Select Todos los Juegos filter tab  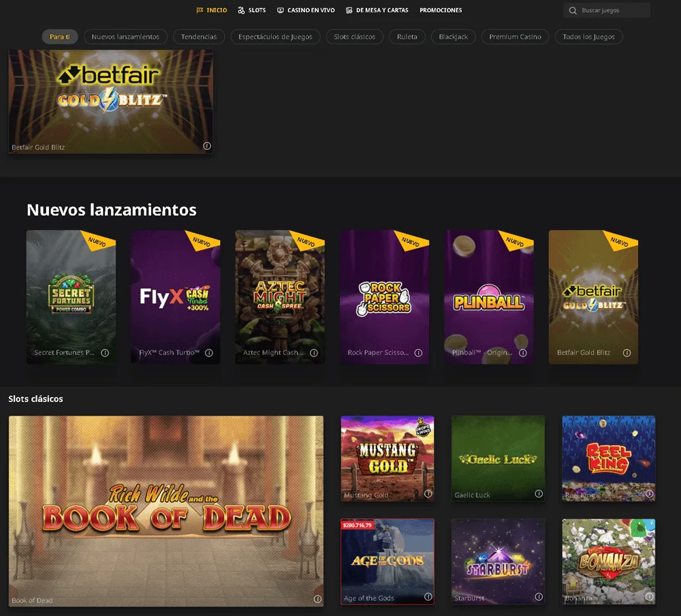point(589,37)
